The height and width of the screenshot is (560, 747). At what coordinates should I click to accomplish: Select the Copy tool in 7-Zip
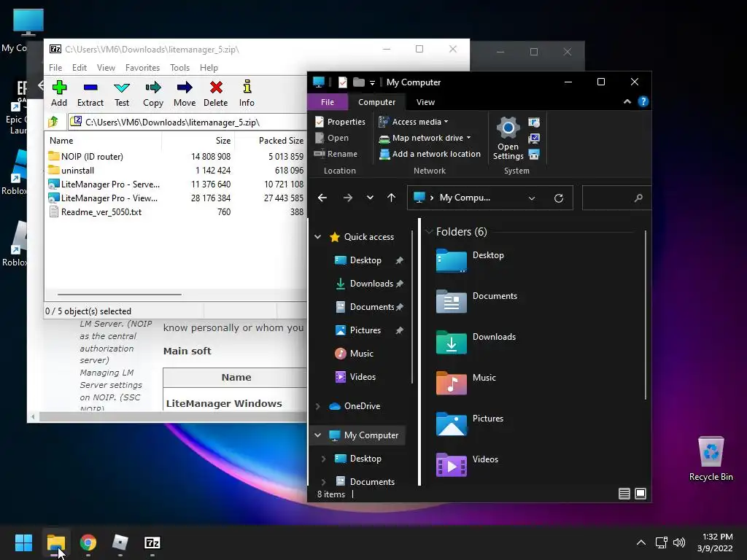[153, 94]
